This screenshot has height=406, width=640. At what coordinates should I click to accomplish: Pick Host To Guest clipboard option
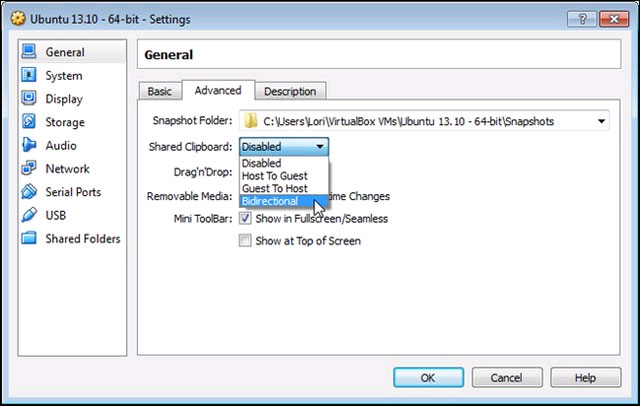click(274, 176)
